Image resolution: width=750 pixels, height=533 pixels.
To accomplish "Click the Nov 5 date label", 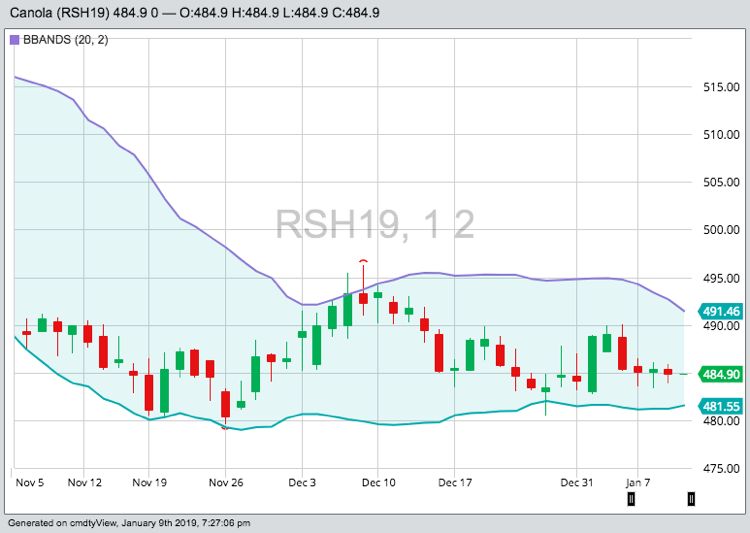I will (x=30, y=482).
